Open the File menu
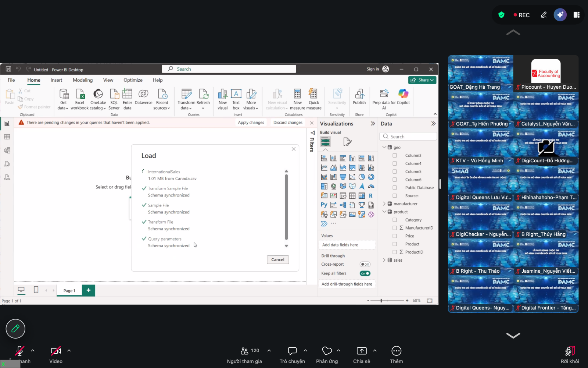This screenshot has height=368, width=588. pyautogui.click(x=11, y=80)
